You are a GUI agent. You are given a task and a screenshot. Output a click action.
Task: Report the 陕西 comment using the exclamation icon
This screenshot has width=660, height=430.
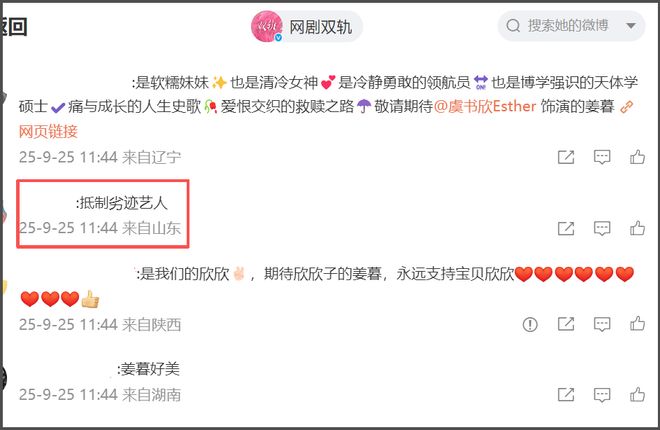pyautogui.click(x=530, y=324)
